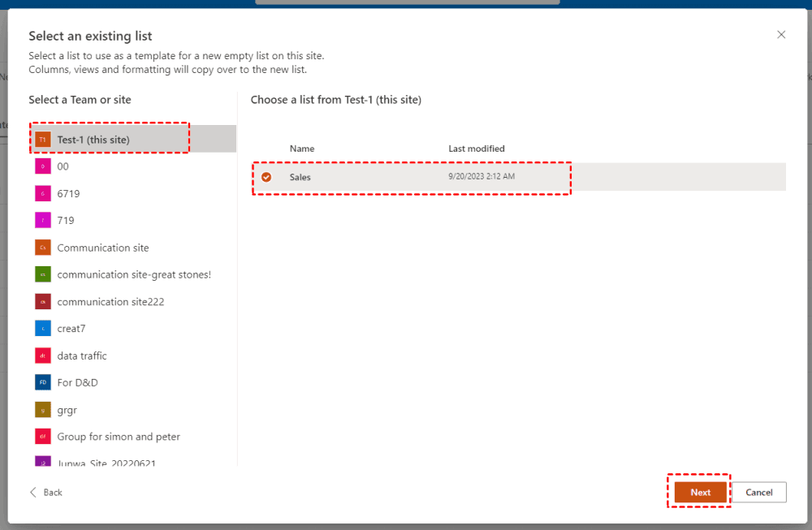Go back using the Back chevron

click(x=34, y=493)
